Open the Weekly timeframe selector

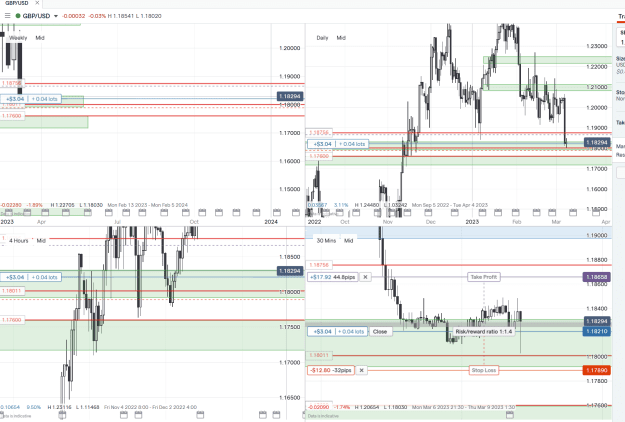18,38
